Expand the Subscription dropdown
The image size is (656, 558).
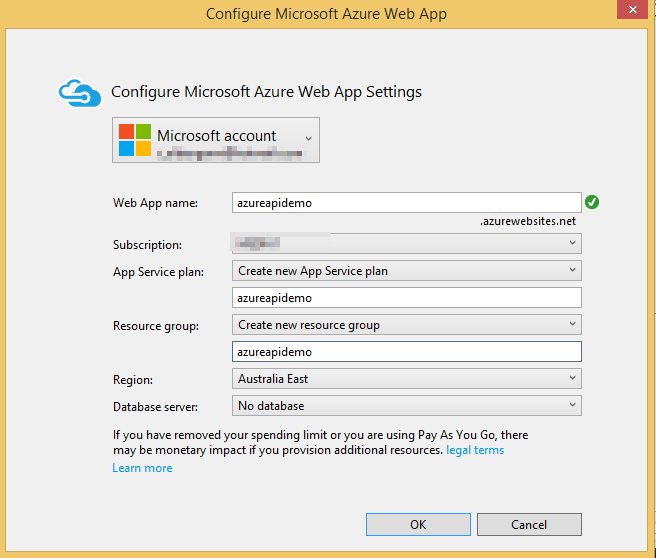[x=407, y=243]
